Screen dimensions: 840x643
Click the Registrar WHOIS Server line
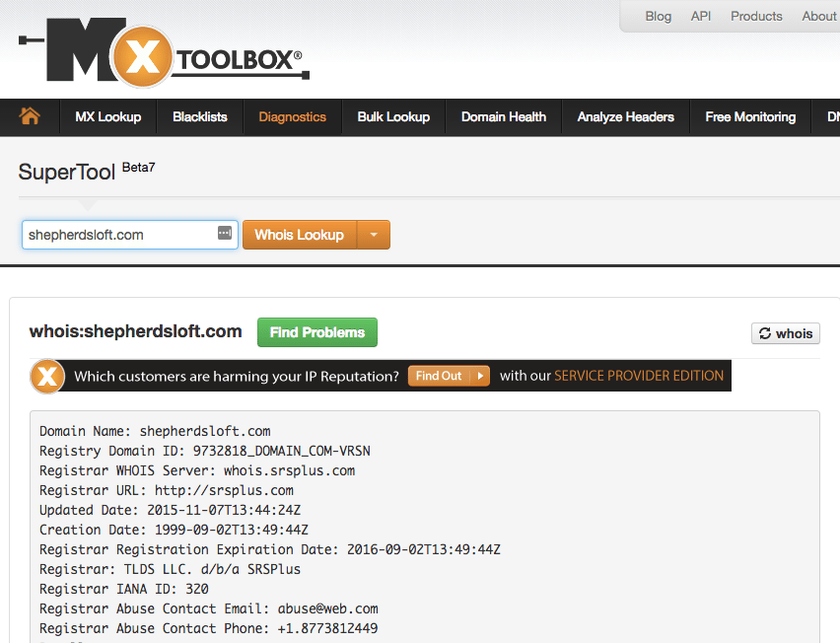pyautogui.click(x=197, y=471)
